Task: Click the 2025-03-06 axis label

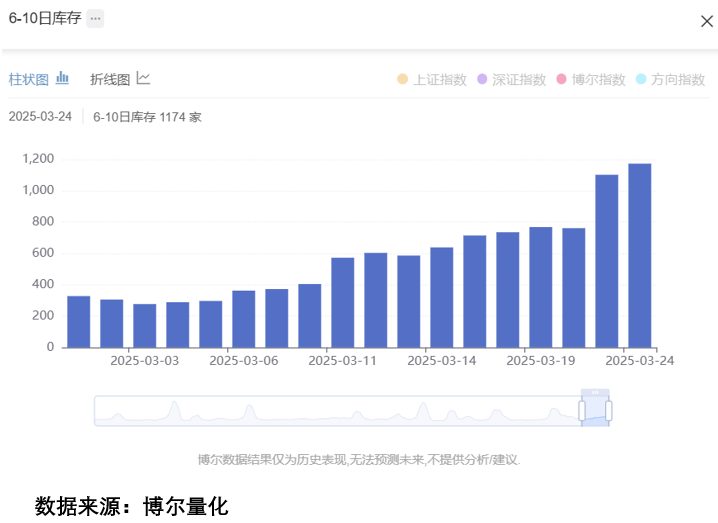Action: click(244, 361)
